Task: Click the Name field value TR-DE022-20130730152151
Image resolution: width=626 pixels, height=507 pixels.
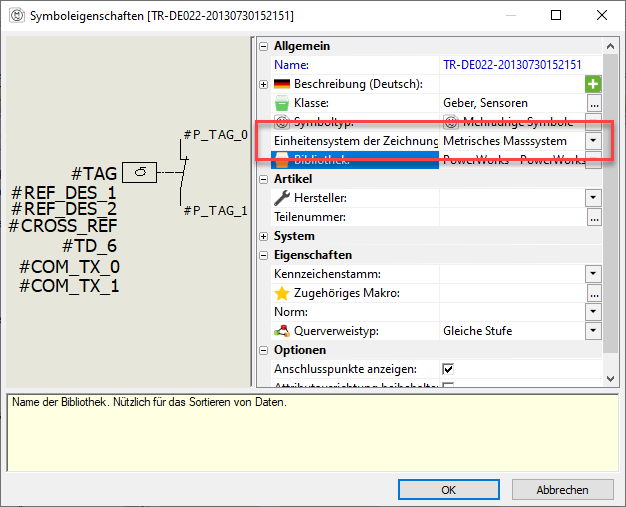Action: 511,65
